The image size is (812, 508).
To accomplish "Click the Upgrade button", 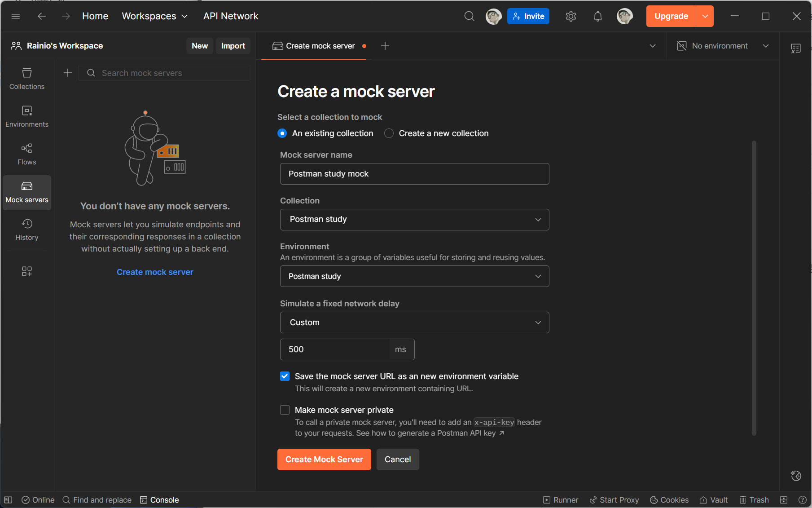I will 671,16.
